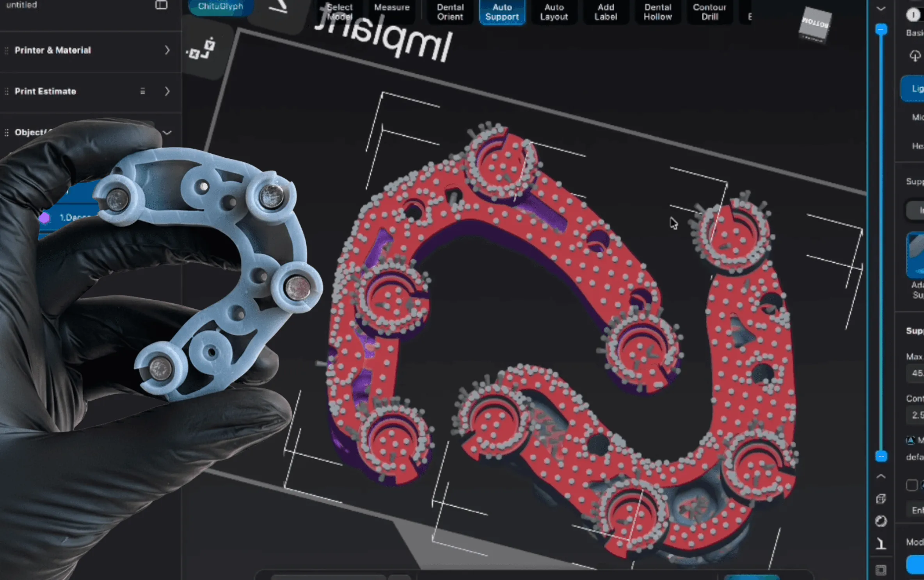Toggle the sidebar panel layout icon
The width and height of the screenshot is (924, 580).
[161, 5]
